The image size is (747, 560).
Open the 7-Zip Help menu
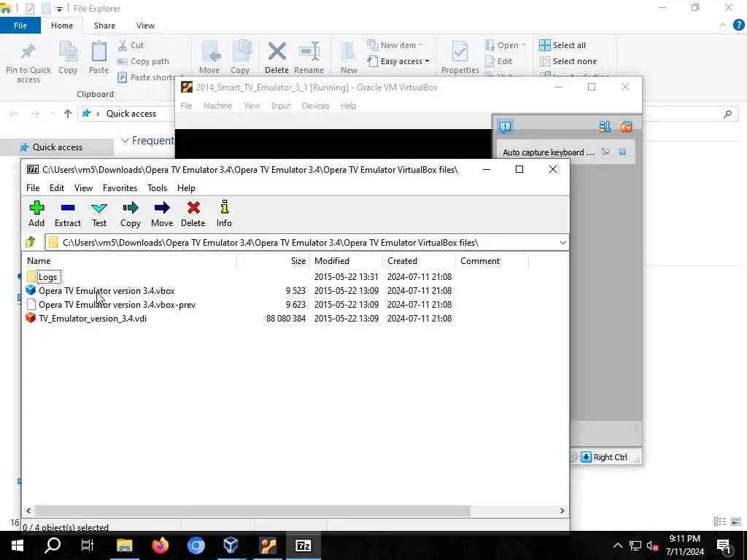click(x=186, y=188)
